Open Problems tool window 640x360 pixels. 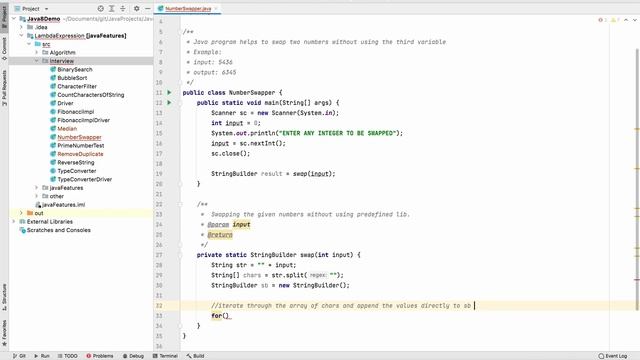[100, 356]
